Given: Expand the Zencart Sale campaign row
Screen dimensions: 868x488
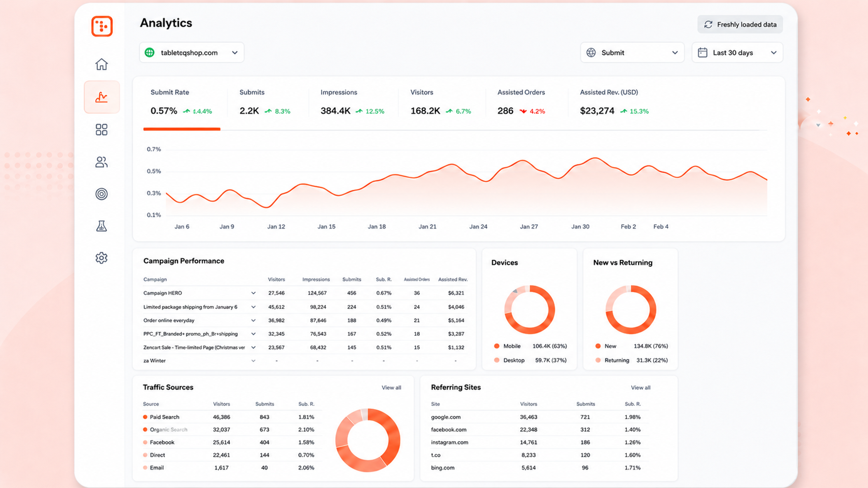Looking at the screenshot, I should click(x=253, y=347).
